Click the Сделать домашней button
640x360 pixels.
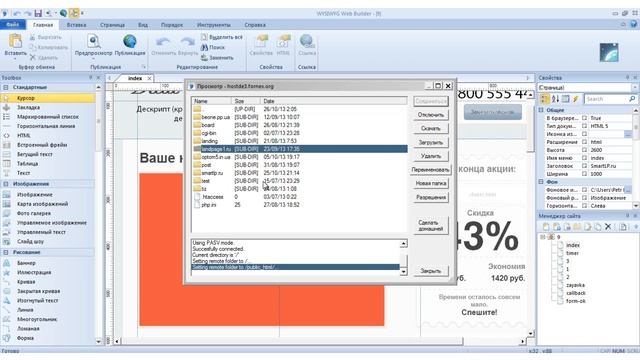point(431,226)
